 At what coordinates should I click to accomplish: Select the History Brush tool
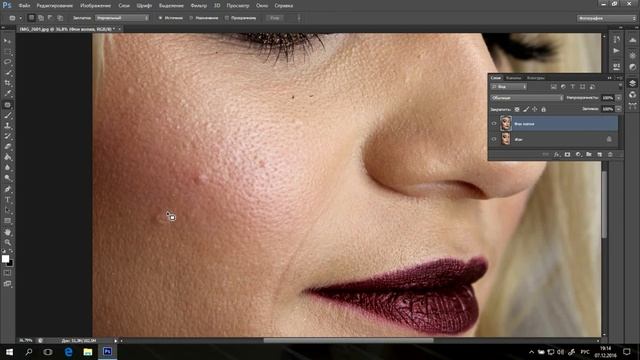7,136
